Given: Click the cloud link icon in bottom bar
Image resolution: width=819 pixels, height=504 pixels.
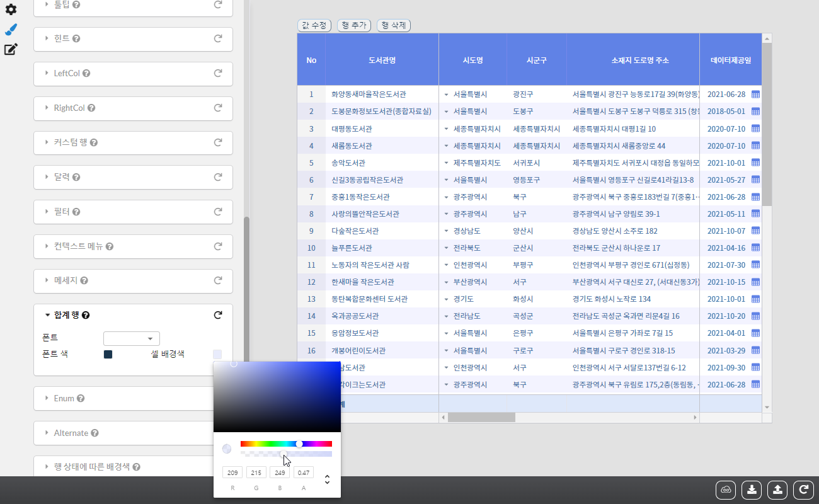Looking at the screenshot, I should [726, 490].
